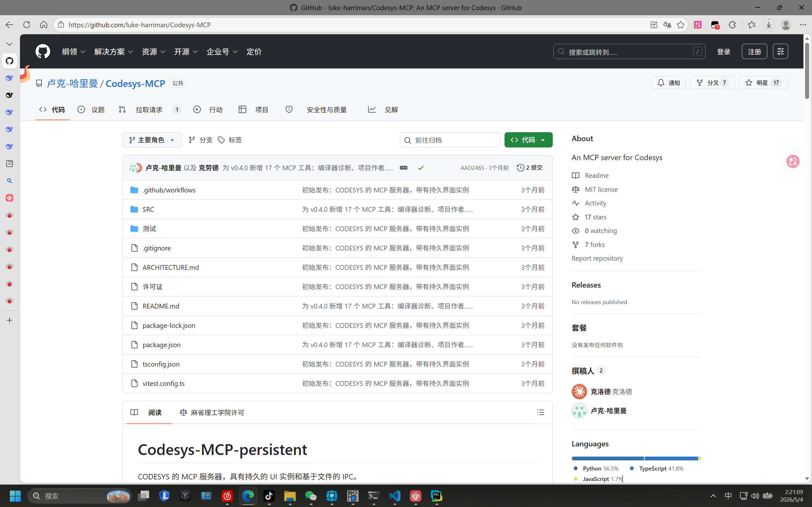Screen dimensions: 812x507
Task: Open WeChat from the taskbar
Action: tap(311, 496)
